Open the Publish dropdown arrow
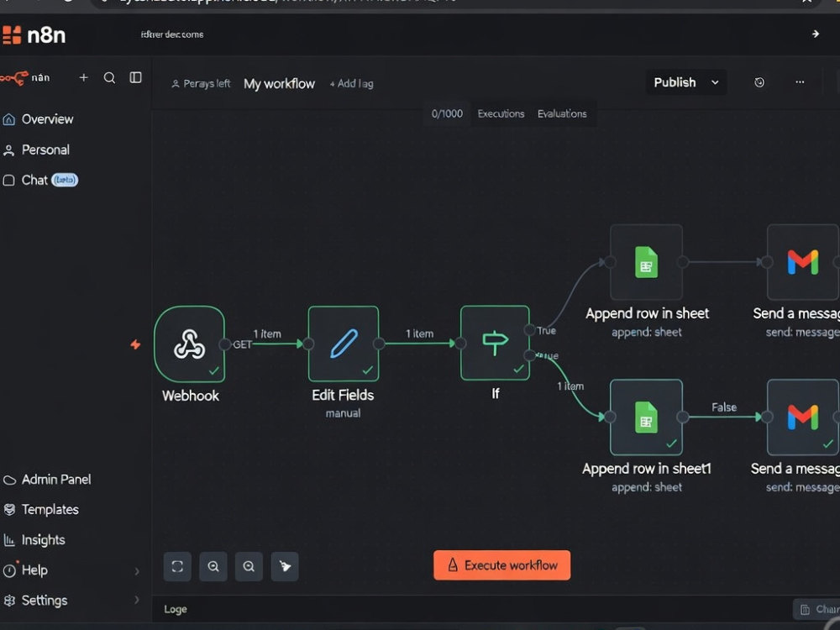Screen dimensions: 840x630 715,82
